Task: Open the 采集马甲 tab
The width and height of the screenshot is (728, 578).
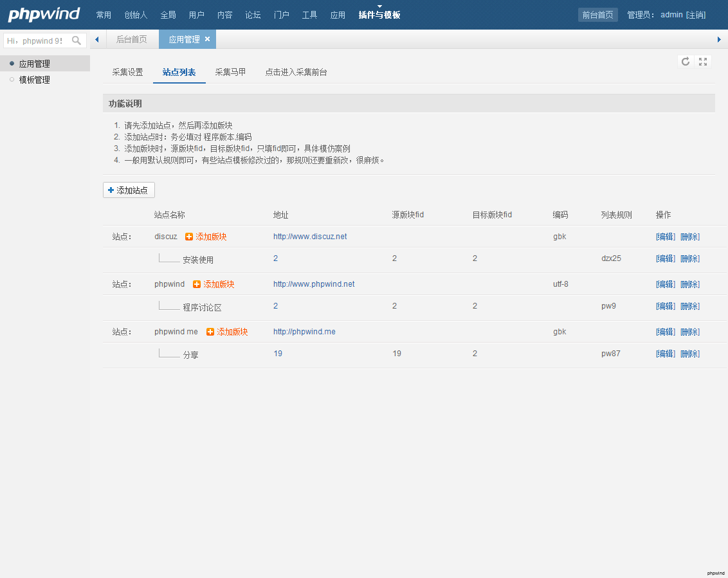Action: pos(230,72)
